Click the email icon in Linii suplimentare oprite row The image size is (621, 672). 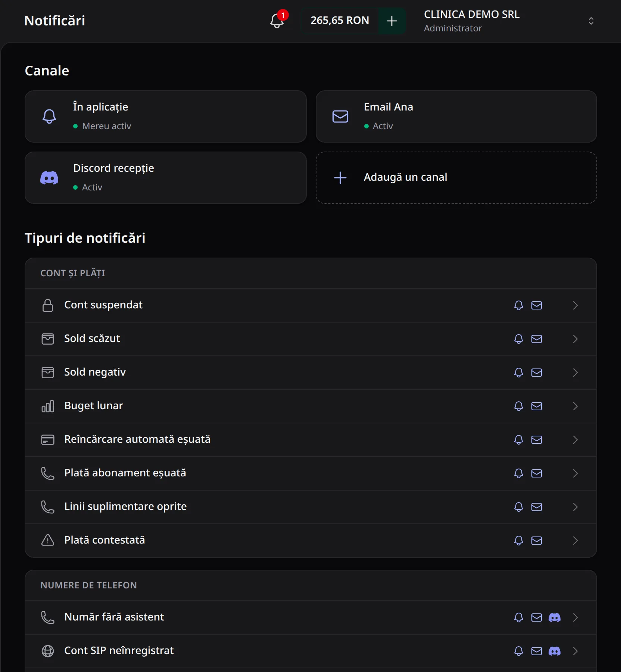(x=537, y=507)
